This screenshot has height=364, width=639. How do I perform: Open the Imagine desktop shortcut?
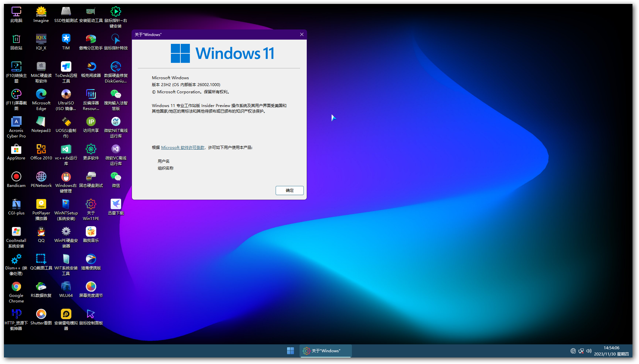point(41,14)
